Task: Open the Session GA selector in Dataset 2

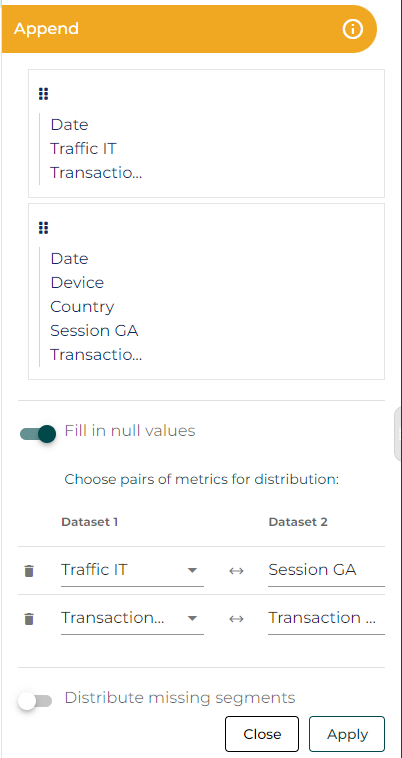Action: coord(326,570)
